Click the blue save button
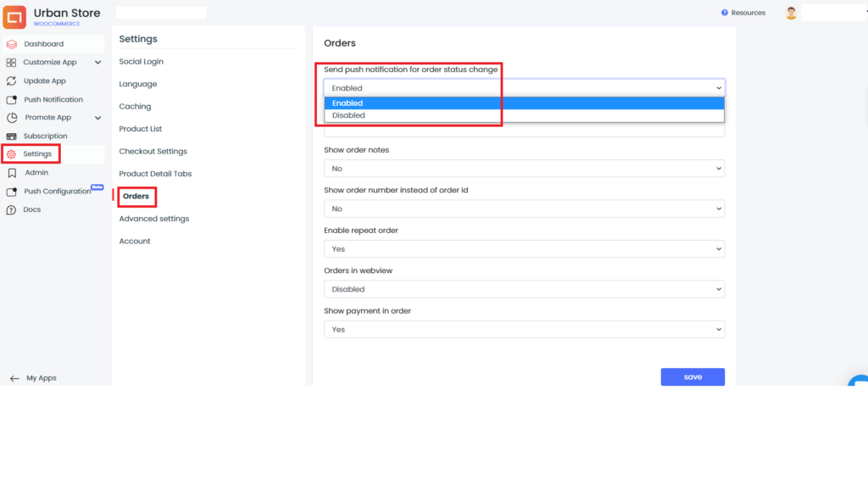 [693, 377]
